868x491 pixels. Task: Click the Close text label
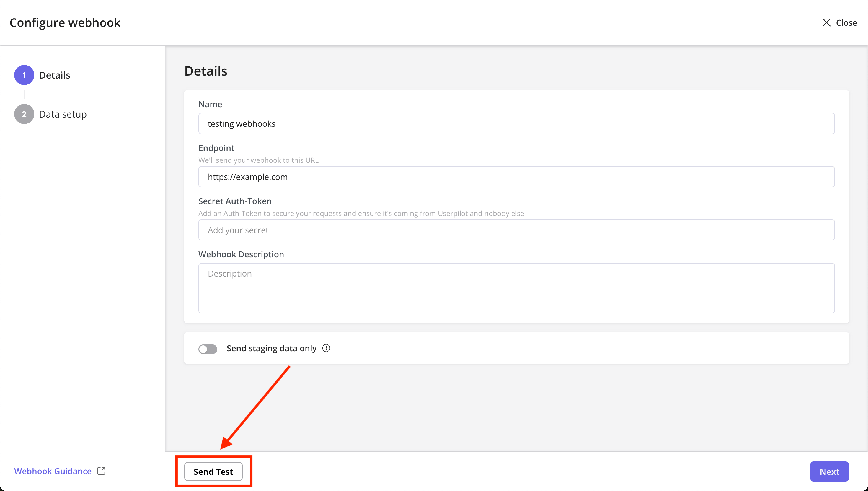pyautogui.click(x=846, y=22)
